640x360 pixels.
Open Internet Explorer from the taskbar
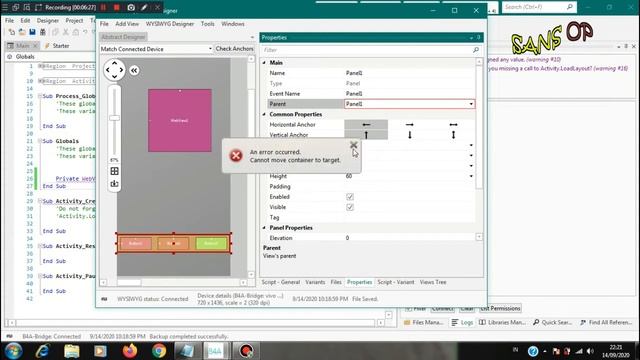[x=42, y=351]
